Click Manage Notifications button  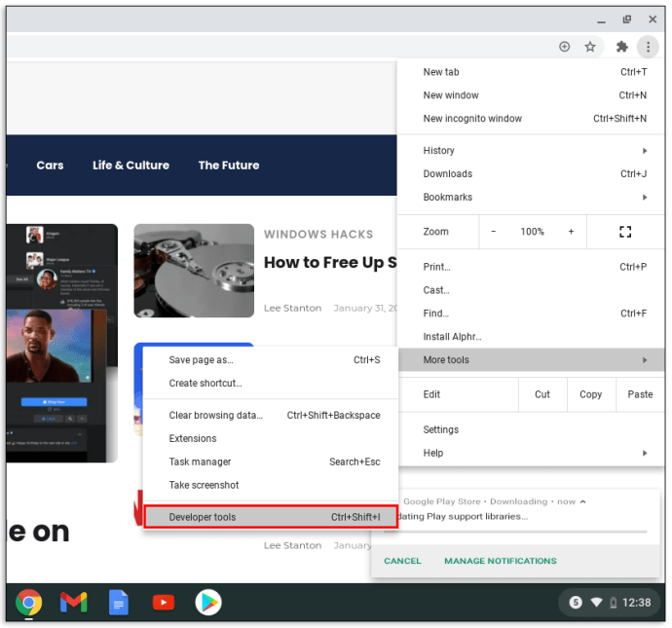pyautogui.click(x=500, y=561)
